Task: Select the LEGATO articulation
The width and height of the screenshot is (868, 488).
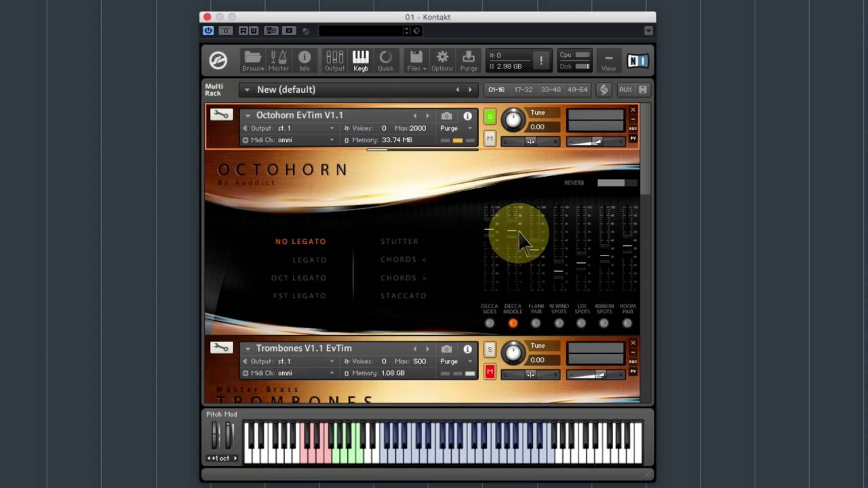Action: tap(310, 260)
